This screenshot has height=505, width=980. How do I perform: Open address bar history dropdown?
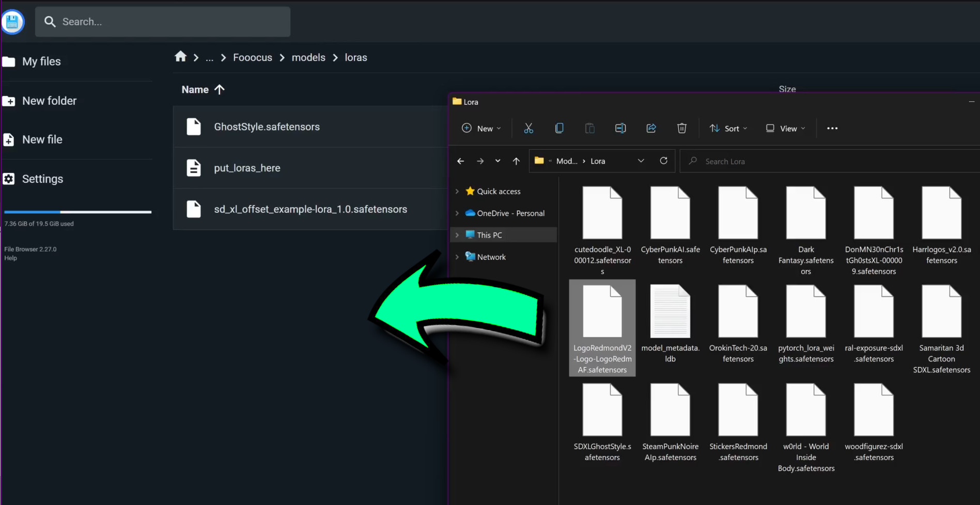coord(641,161)
